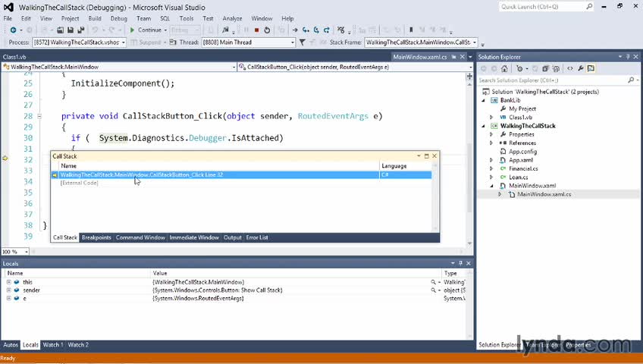
Task: Open the Class1.vb editor tab
Action: tap(14, 57)
